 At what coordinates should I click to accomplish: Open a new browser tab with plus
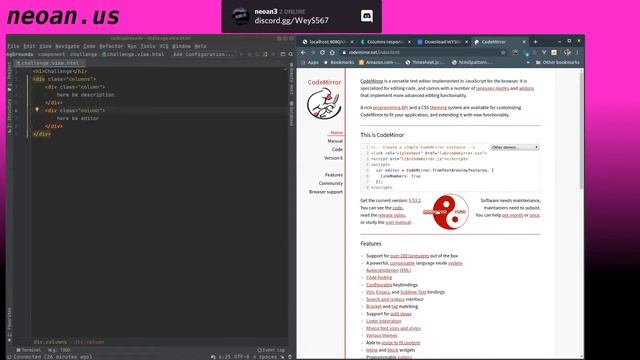click(536, 42)
